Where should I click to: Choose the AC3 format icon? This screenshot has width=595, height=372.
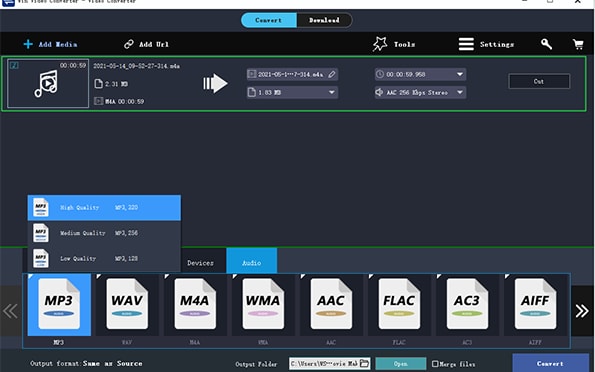pyautogui.click(x=467, y=305)
